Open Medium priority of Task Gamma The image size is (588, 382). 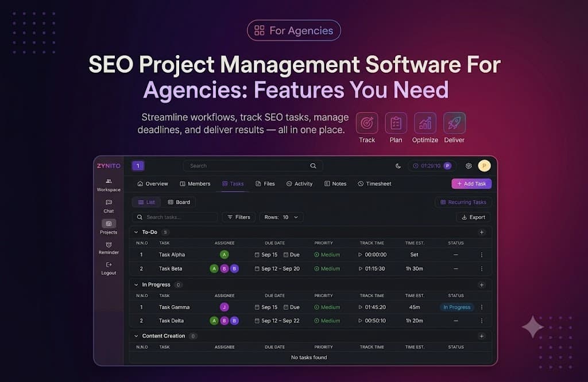pos(327,307)
